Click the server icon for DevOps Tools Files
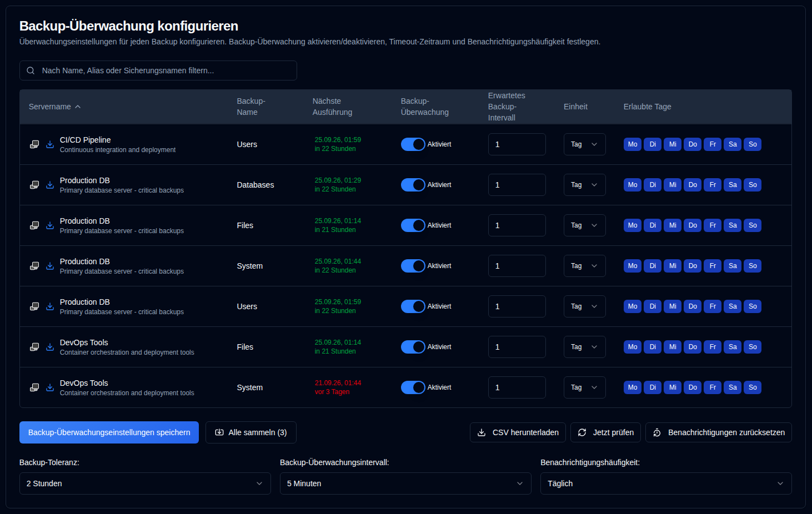Image resolution: width=812 pixels, height=514 pixels. tap(34, 347)
